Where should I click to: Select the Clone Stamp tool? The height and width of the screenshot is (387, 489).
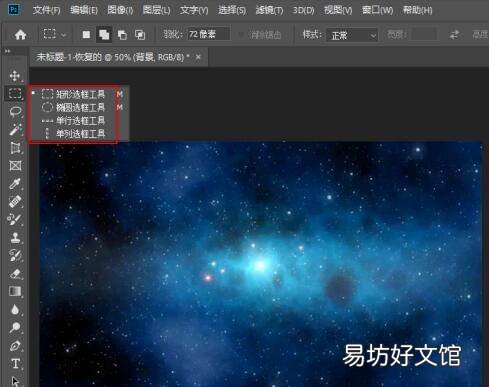tap(15, 238)
